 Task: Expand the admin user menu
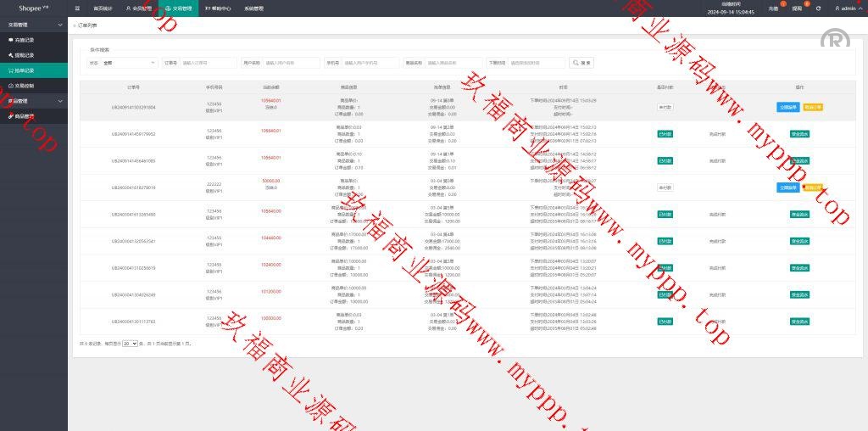846,8
